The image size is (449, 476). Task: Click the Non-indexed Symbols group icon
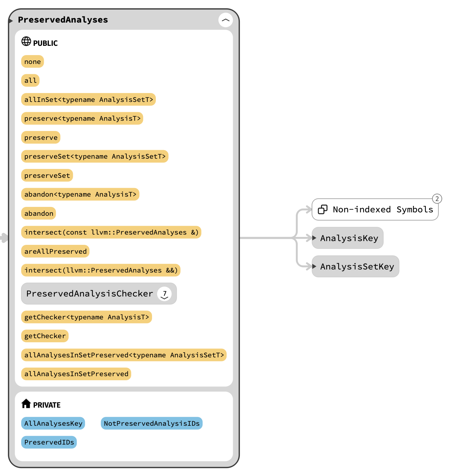pyautogui.click(x=323, y=210)
